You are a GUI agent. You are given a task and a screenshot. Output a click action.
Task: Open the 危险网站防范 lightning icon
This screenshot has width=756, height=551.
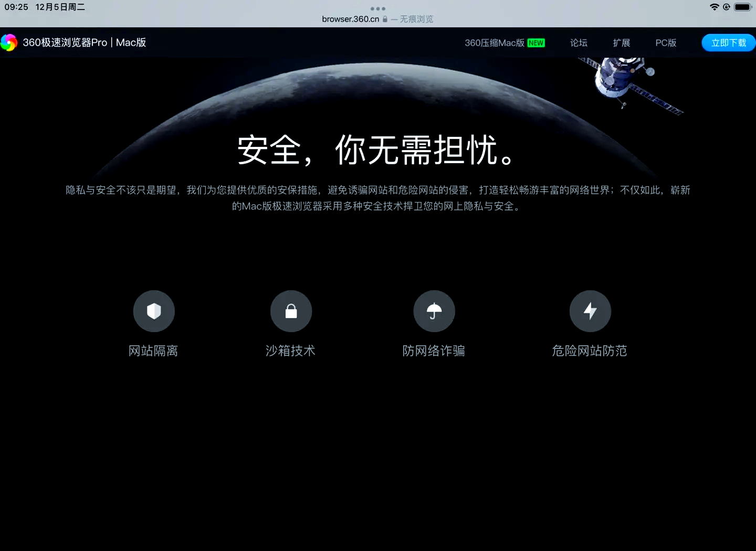[590, 311]
